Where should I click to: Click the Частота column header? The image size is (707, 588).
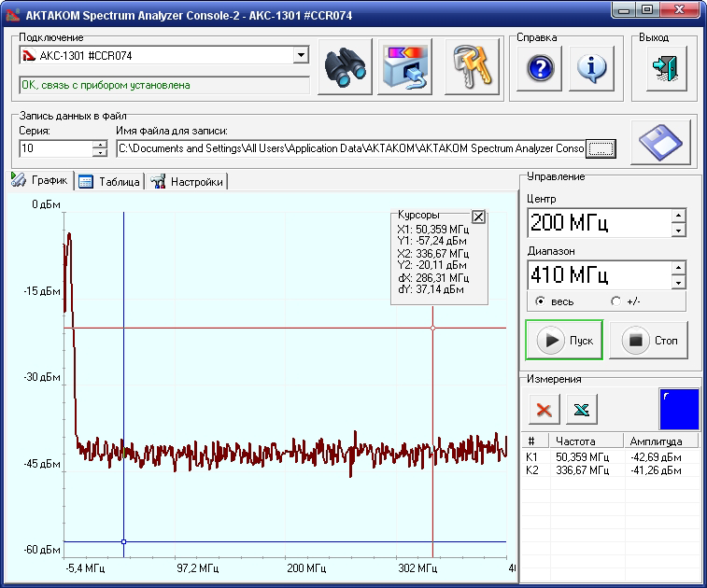point(587,441)
